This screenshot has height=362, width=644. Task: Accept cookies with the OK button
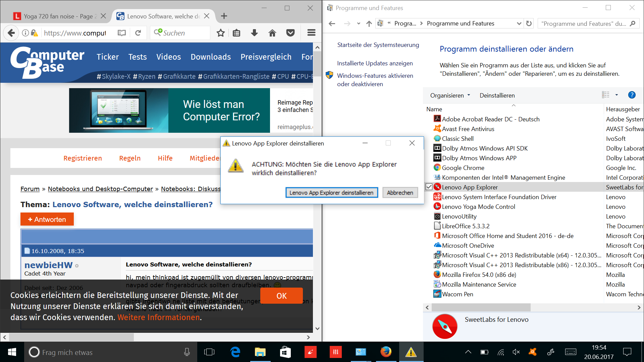pos(281,296)
